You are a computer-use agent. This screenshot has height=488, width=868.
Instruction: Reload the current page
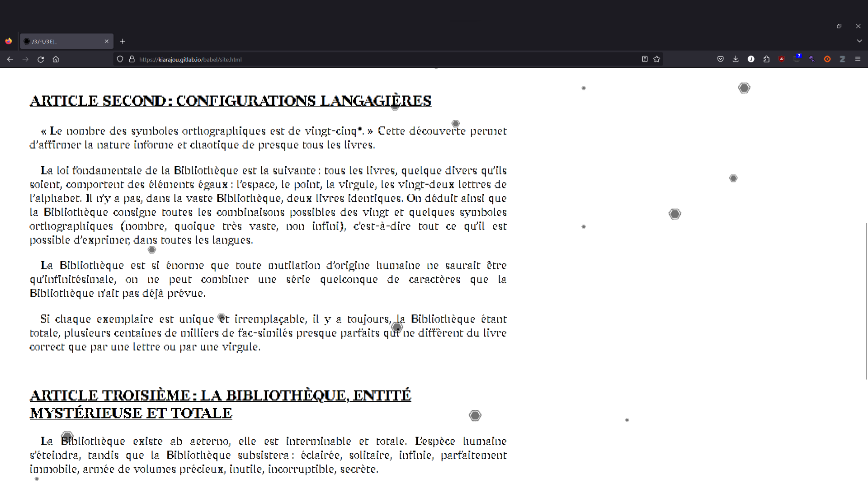coord(41,59)
